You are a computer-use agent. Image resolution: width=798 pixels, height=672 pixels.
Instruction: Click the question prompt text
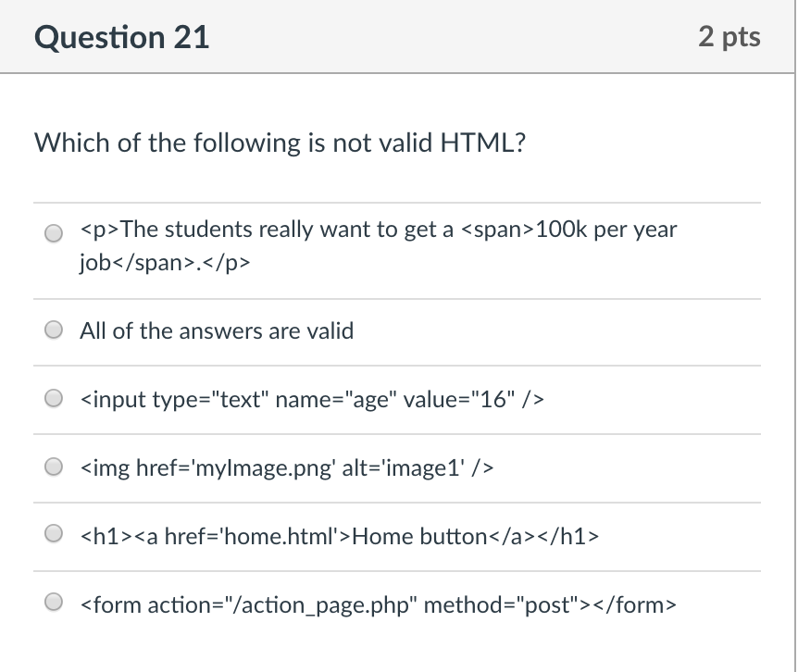280,143
